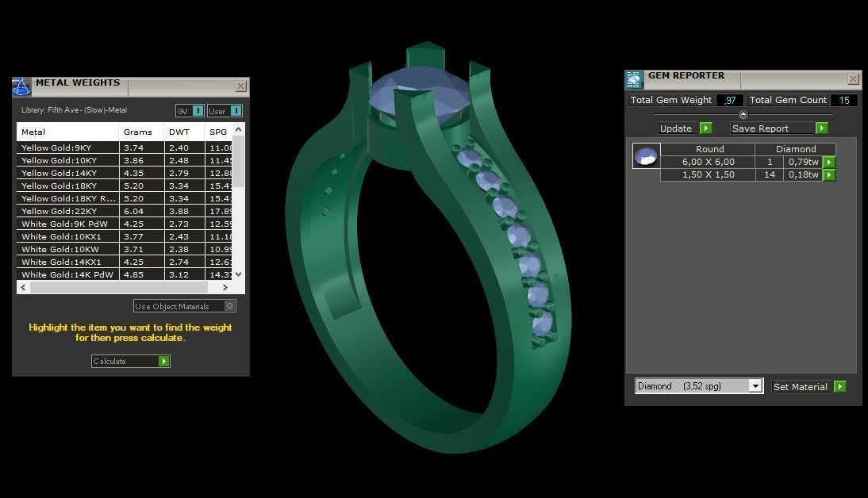Click the 1,50 X 1,50 gem size cell
Image resolution: width=868 pixels, height=498 pixels.
pos(708,174)
